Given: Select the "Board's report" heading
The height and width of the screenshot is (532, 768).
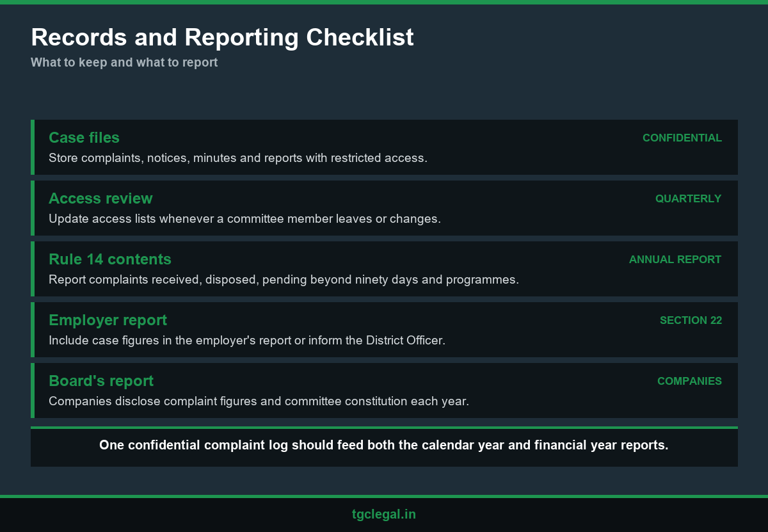Looking at the screenshot, I should [101, 381].
